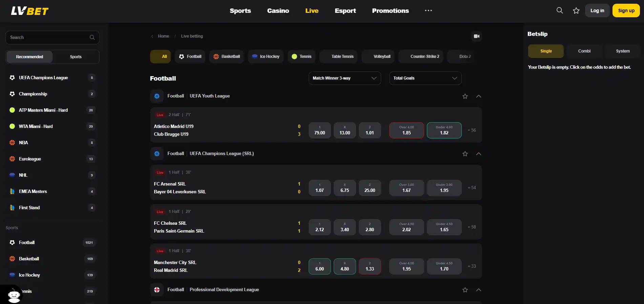Open the chat support mascot icon

14,295
